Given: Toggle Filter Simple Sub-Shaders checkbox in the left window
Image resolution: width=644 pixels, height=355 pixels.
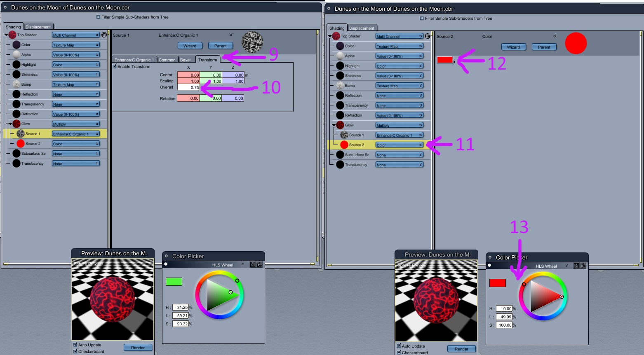Looking at the screenshot, I should coord(98,17).
